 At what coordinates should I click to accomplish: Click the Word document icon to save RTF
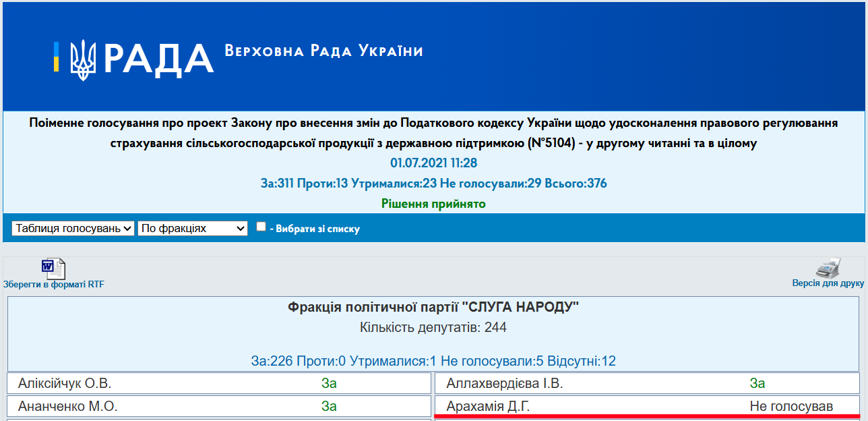(x=54, y=267)
